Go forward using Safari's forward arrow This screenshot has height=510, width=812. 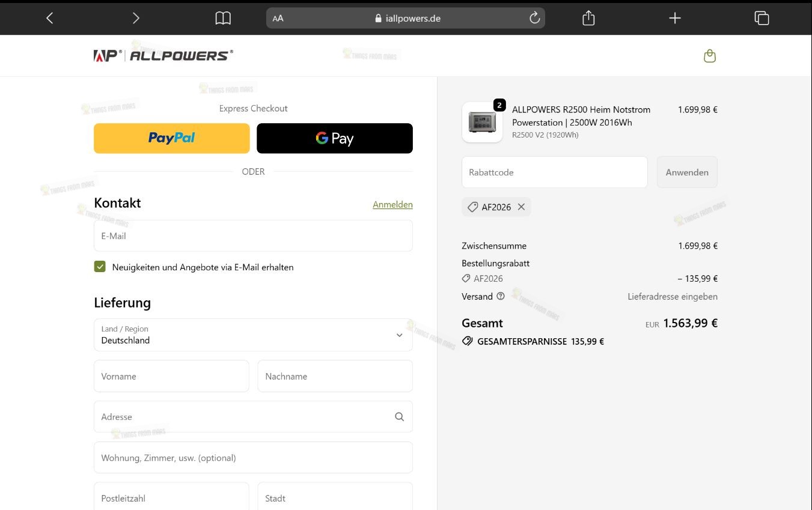[x=136, y=18]
